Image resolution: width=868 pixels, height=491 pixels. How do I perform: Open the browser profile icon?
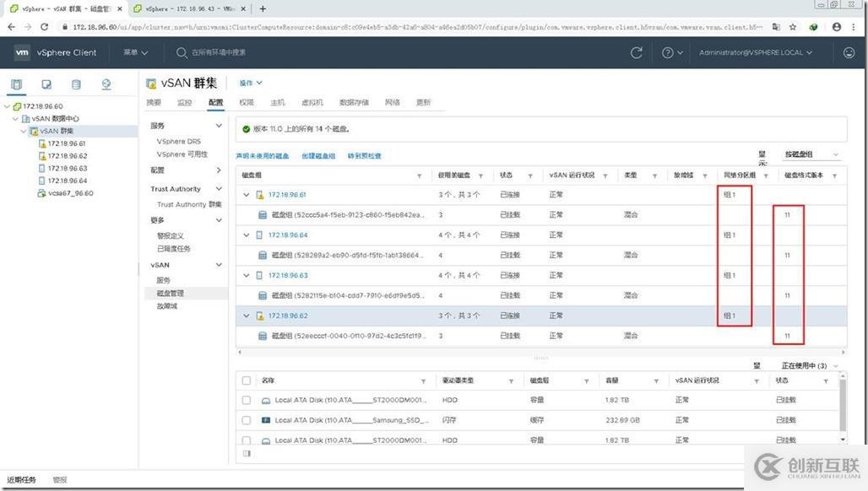click(837, 26)
